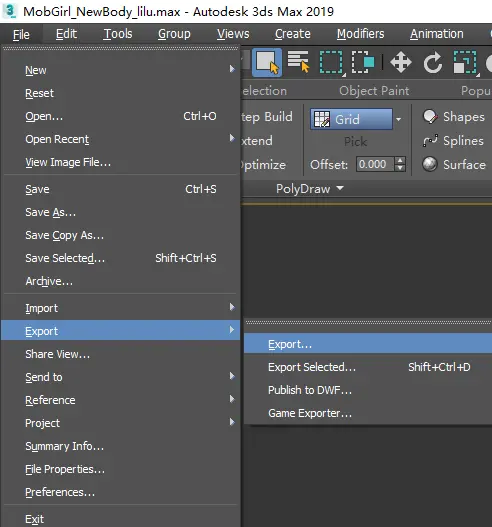492x527 pixels.
Task: Choose the Rectangular Selection Region icon
Action: (x=331, y=63)
